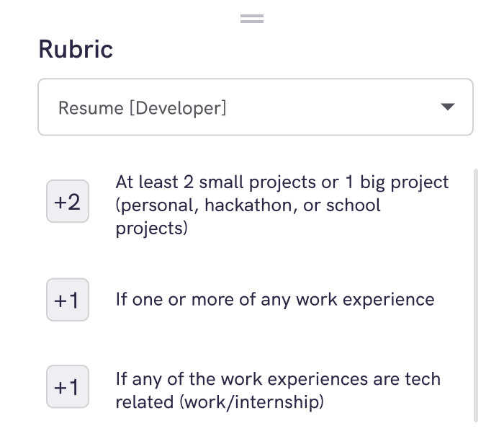
Task: Click the 'Resume [Developer]' selected value text
Action: click(x=143, y=108)
